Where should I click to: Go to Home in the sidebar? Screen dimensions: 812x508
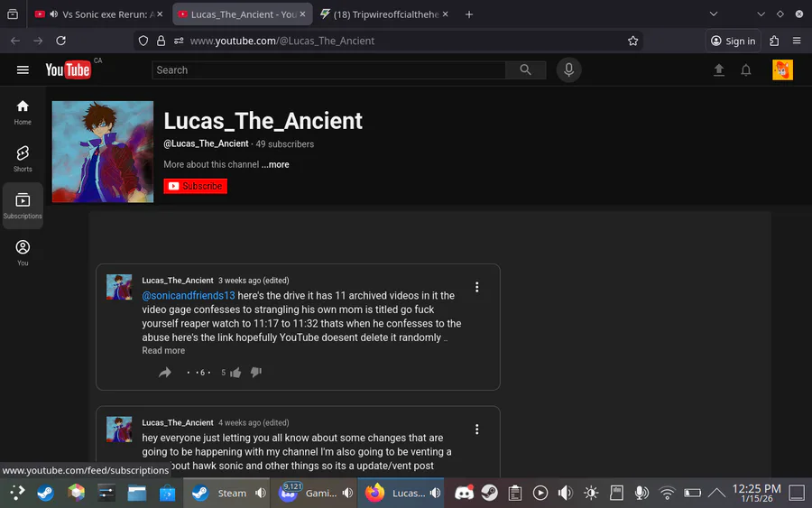pyautogui.click(x=23, y=113)
